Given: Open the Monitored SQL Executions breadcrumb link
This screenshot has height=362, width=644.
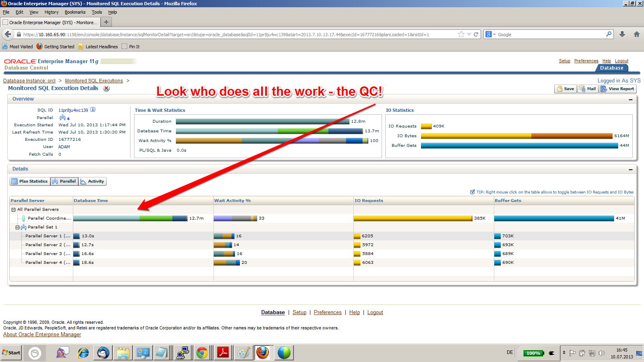Looking at the screenshot, I should [x=94, y=81].
